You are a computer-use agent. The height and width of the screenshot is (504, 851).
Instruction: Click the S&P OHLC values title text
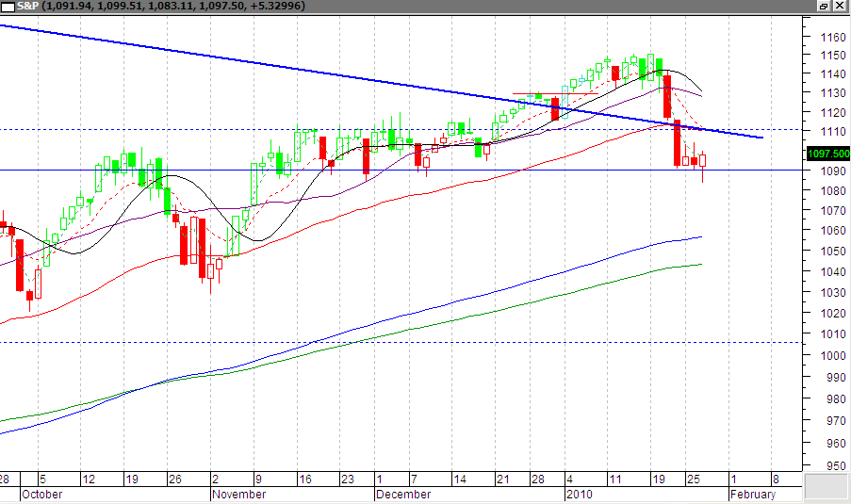click(173, 6)
